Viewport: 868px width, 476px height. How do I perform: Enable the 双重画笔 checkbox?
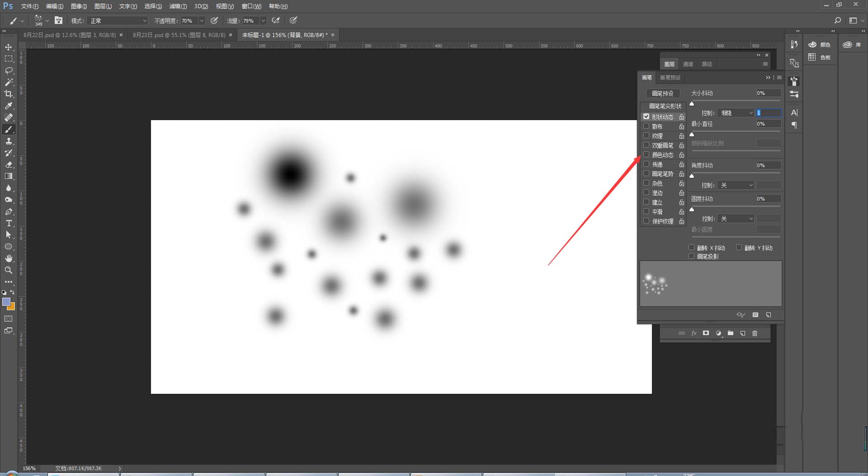646,145
